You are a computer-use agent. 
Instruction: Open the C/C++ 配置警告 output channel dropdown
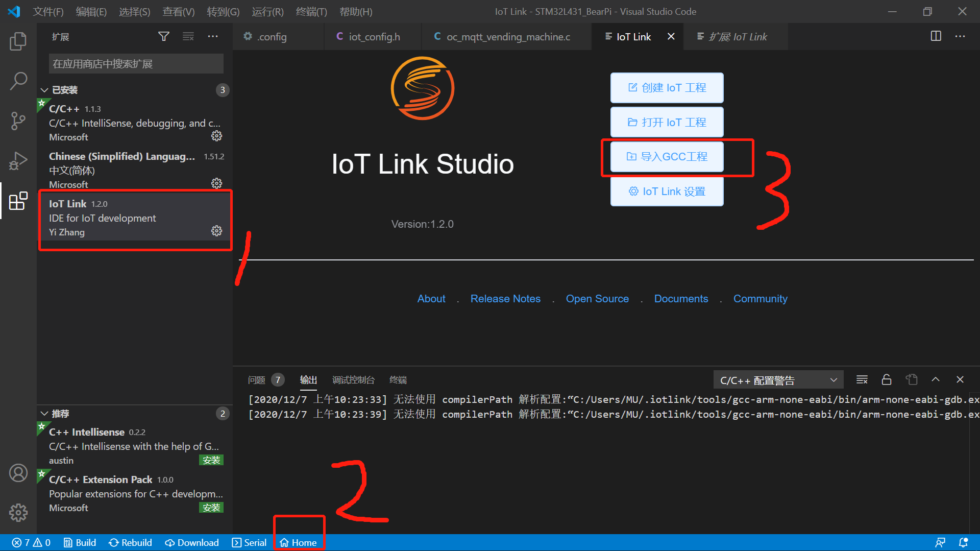778,380
